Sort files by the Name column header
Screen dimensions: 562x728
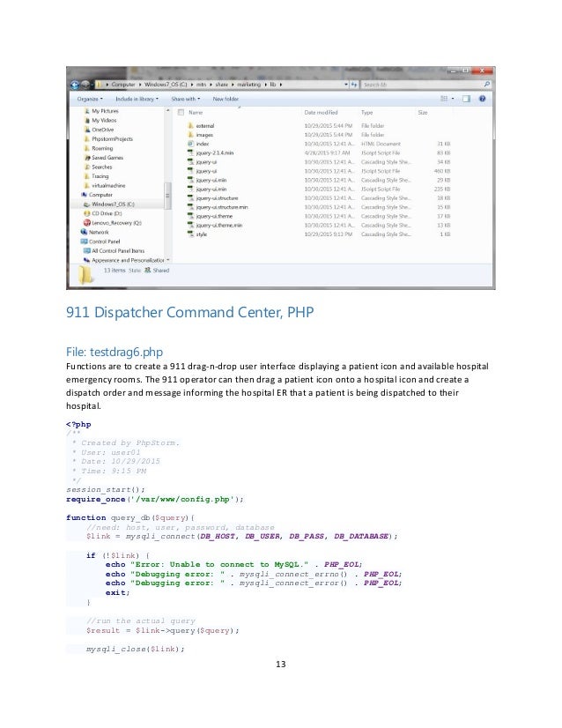(x=196, y=112)
